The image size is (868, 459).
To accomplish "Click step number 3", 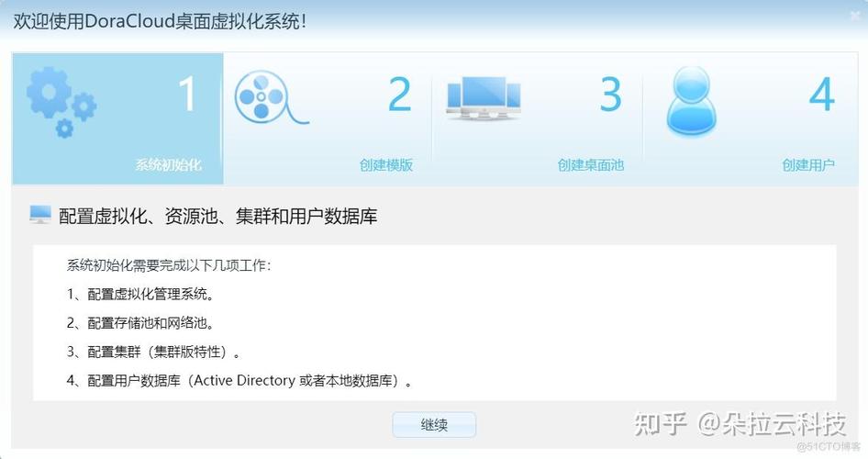I will pyautogui.click(x=610, y=95).
